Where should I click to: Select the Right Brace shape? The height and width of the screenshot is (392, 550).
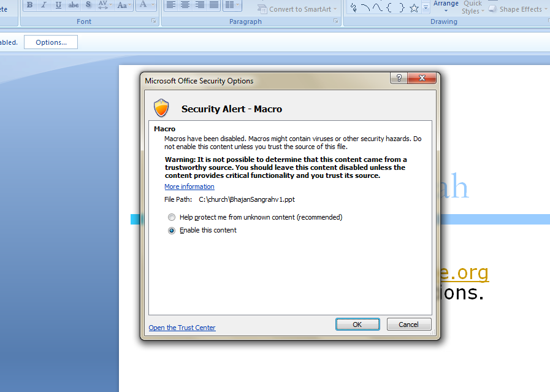click(402, 8)
